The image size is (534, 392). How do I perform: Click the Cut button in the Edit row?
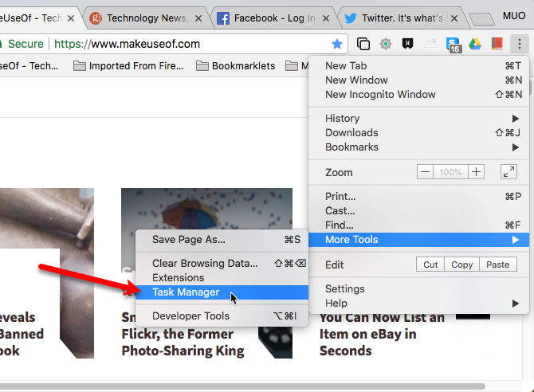pos(430,265)
